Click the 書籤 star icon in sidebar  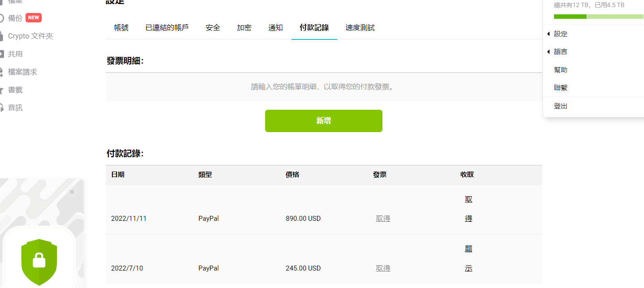[x=1, y=90]
